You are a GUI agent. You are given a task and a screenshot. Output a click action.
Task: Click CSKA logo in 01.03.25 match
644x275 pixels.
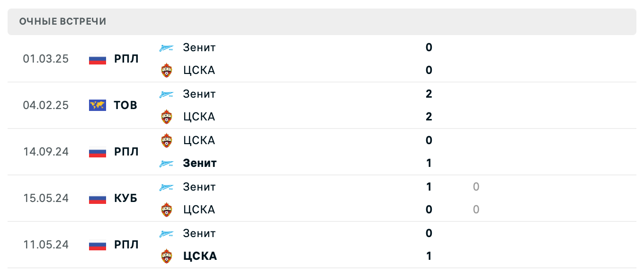tap(166, 71)
